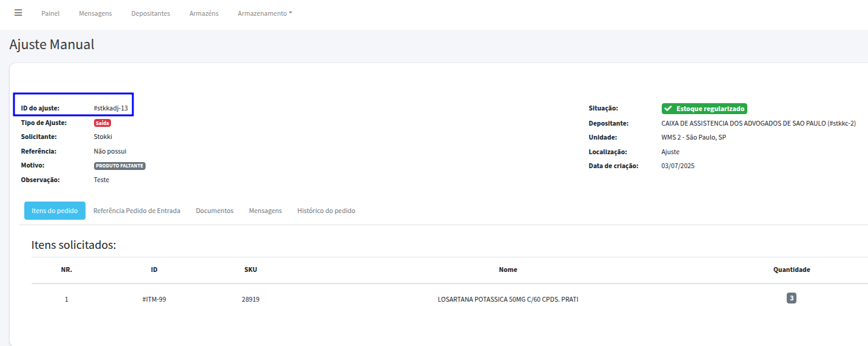
Task: View the Histórico do pedido tab
Action: tap(326, 211)
